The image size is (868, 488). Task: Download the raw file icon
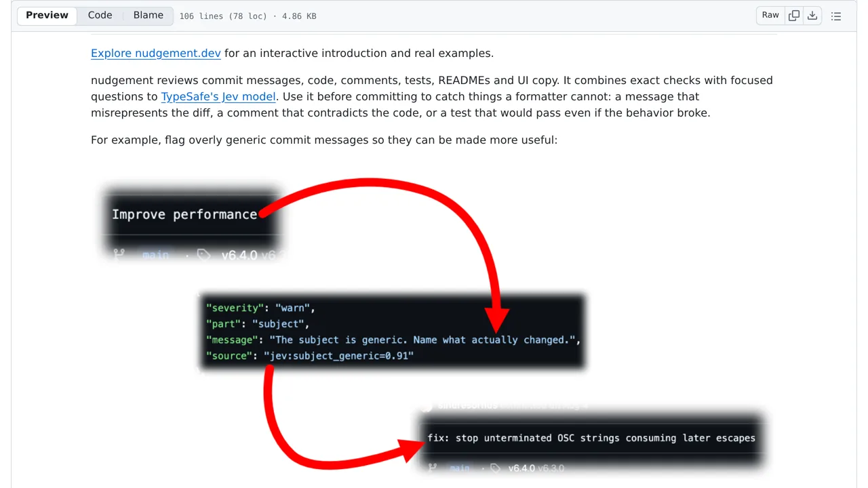point(812,16)
